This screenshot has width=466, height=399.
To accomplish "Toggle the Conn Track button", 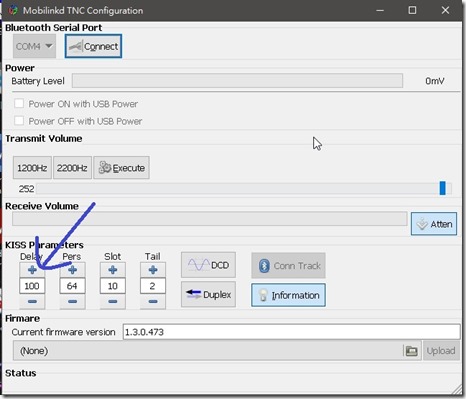I will coord(288,266).
